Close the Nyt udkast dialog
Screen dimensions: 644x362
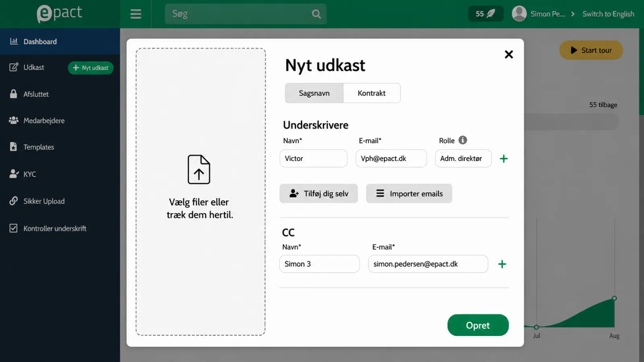tap(509, 54)
